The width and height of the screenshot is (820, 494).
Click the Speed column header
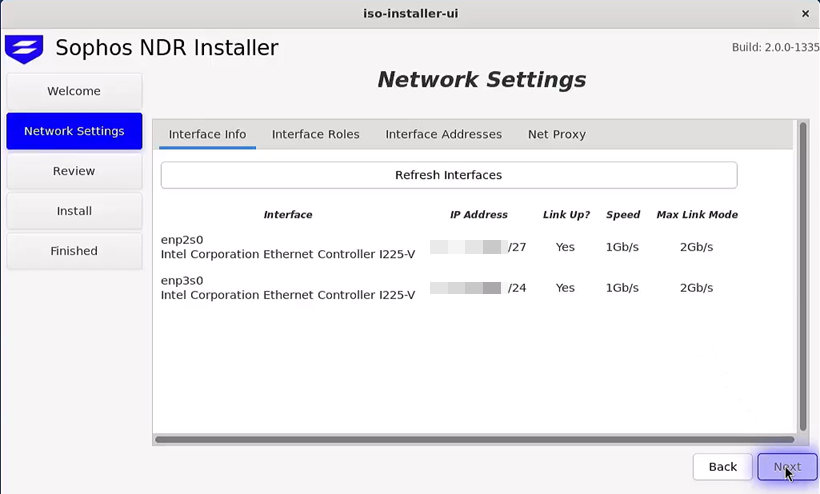coord(623,215)
